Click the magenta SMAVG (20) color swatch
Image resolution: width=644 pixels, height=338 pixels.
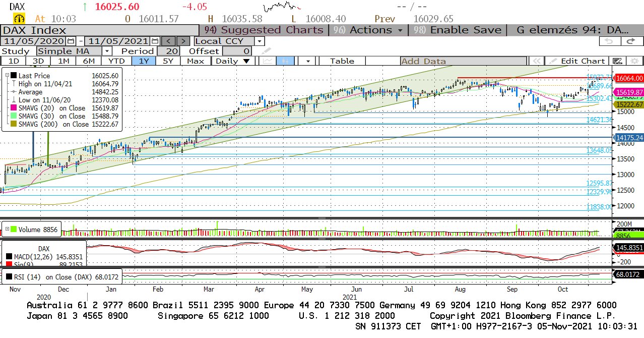pos(14,108)
